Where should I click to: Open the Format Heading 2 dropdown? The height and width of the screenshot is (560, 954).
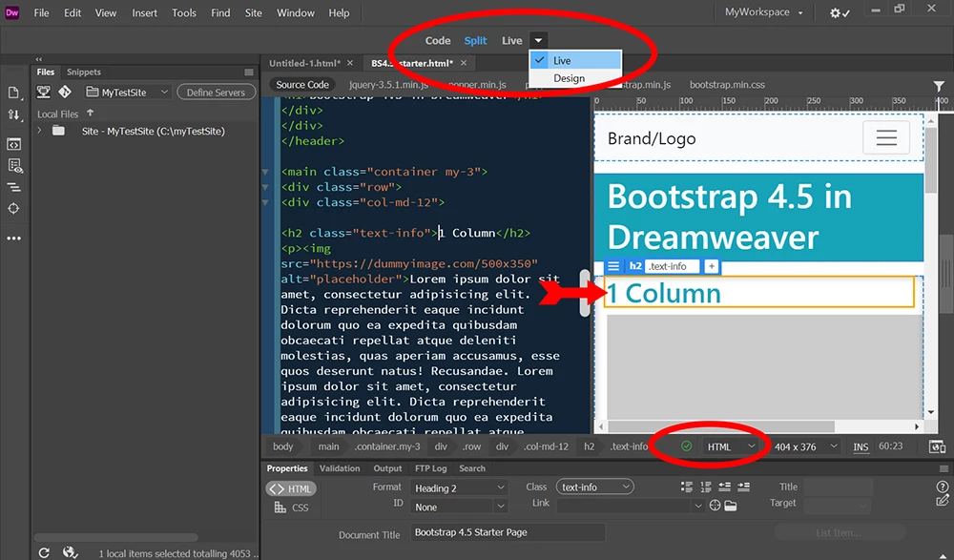pyautogui.click(x=459, y=487)
